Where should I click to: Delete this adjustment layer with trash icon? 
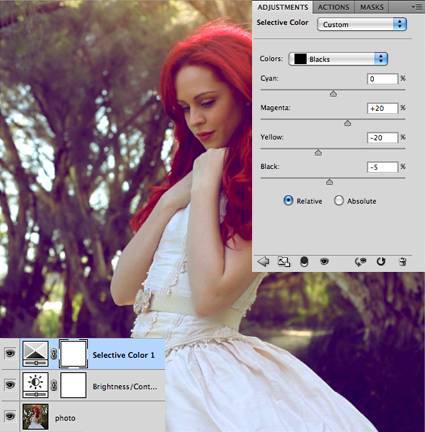coord(403,262)
